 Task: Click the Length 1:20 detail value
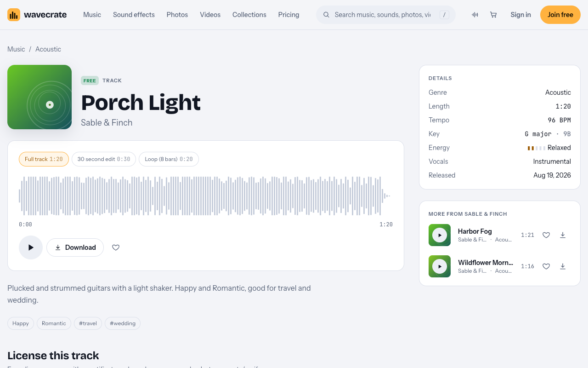[x=563, y=106]
